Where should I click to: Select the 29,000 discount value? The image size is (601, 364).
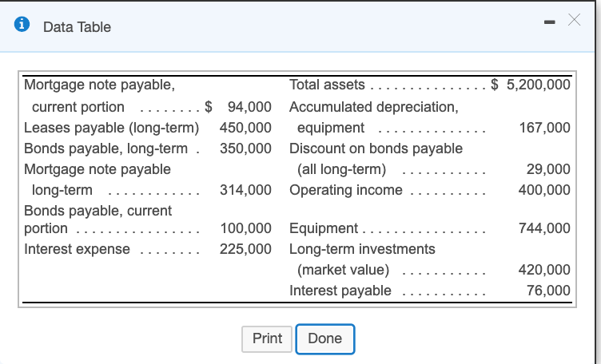[x=548, y=169]
